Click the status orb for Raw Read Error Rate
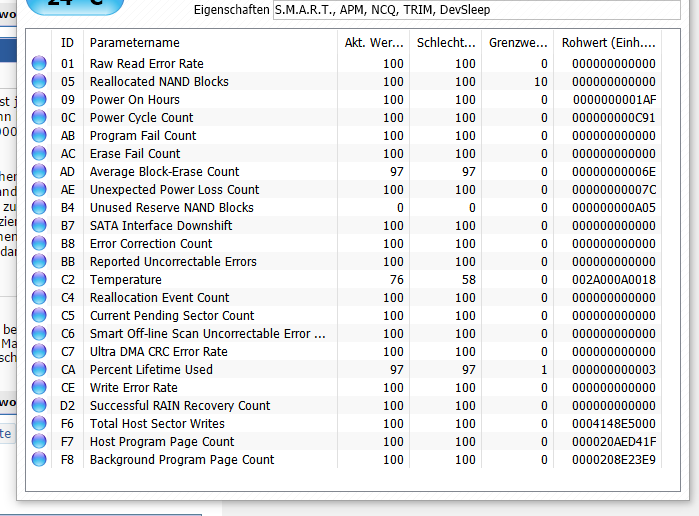The height and width of the screenshot is (516, 699). (39, 63)
